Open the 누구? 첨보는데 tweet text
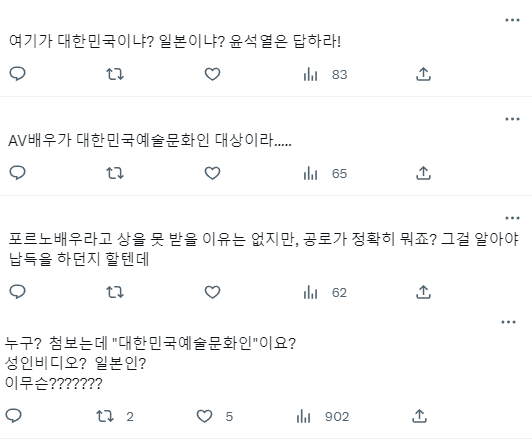 [150, 364]
